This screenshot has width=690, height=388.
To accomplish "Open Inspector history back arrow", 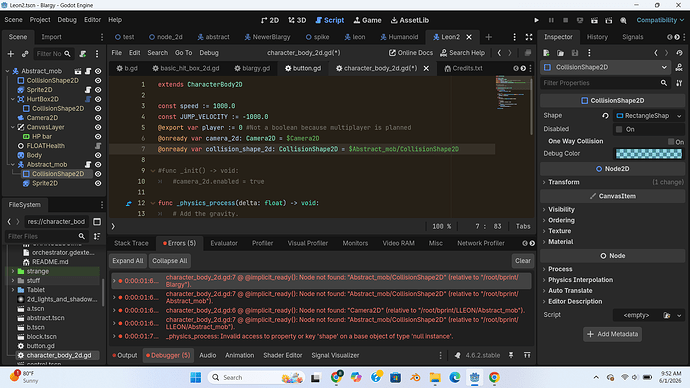I will click(x=656, y=53).
